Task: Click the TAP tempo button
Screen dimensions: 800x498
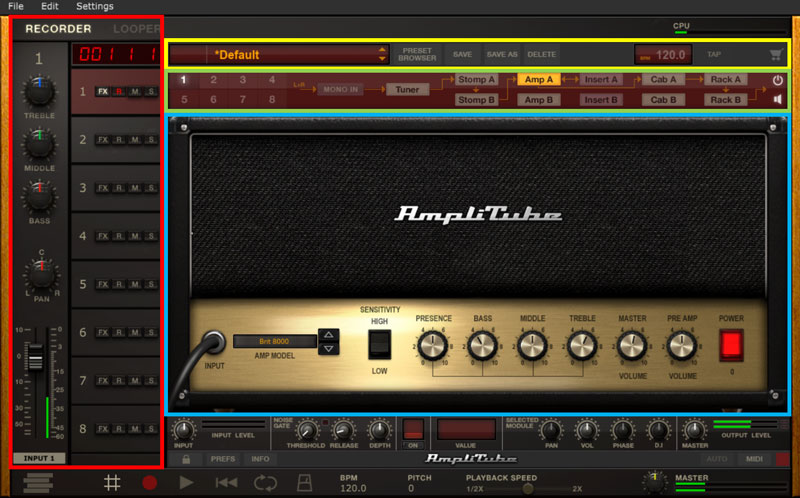Action: (x=714, y=55)
